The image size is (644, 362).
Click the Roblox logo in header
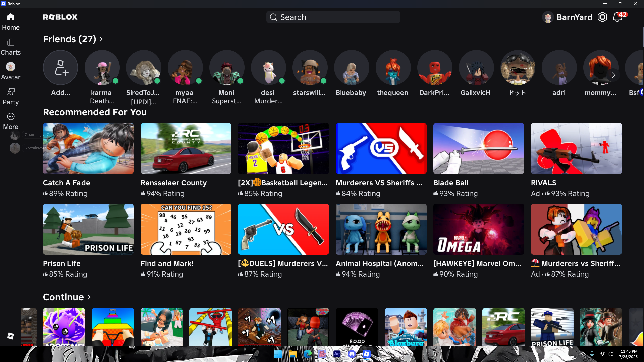coord(60,17)
